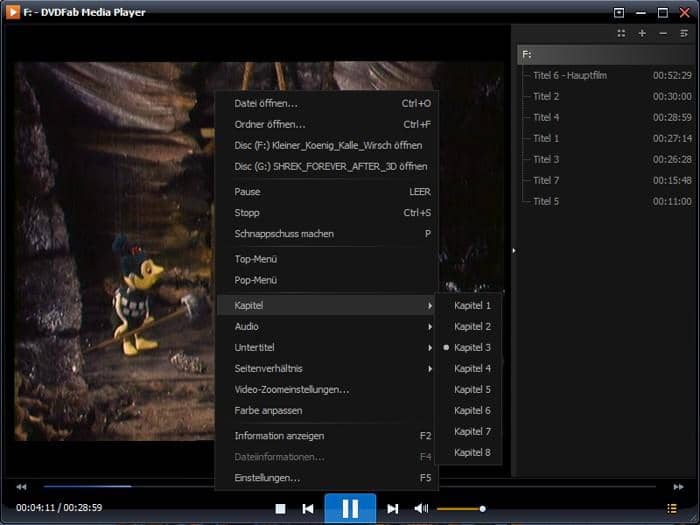700x525 pixels.
Task: Select Kapitel 5 radio option
Action: pos(469,390)
